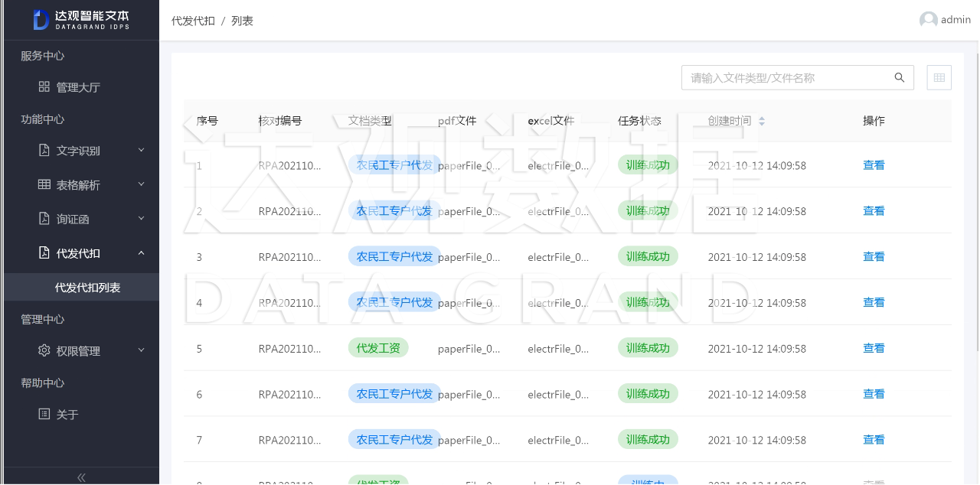
Task: Open 管理大厅 grid icon in sidebar
Action: (x=44, y=86)
